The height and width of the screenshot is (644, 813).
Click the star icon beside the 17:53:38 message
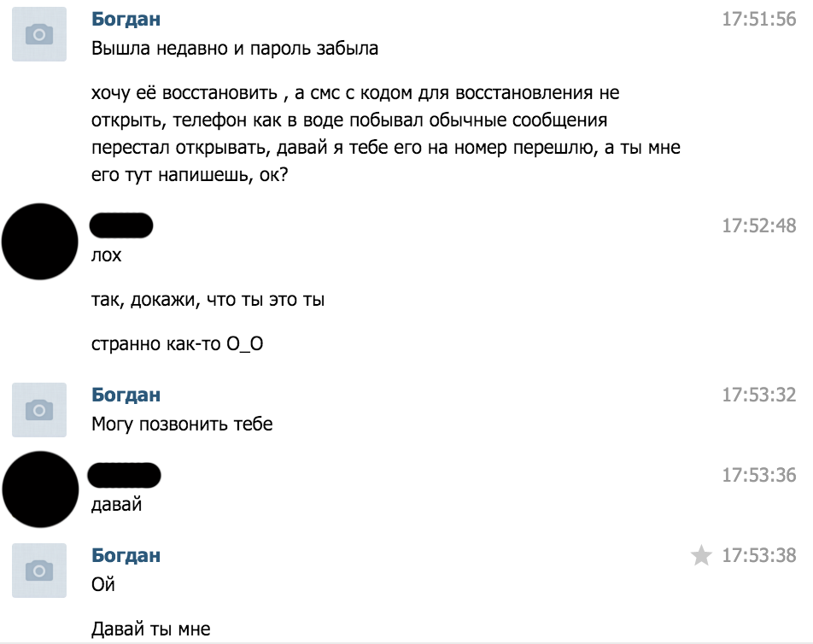point(701,556)
